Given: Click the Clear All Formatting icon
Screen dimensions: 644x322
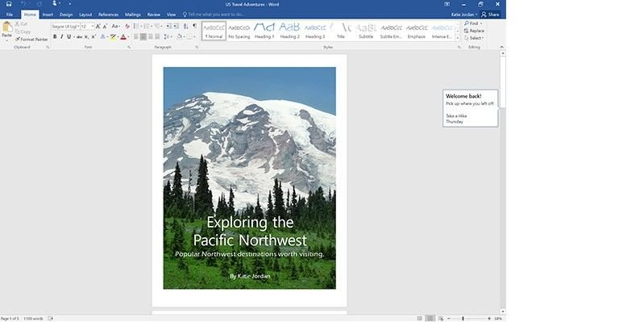Looking at the screenshot, I should click(x=127, y=27).
